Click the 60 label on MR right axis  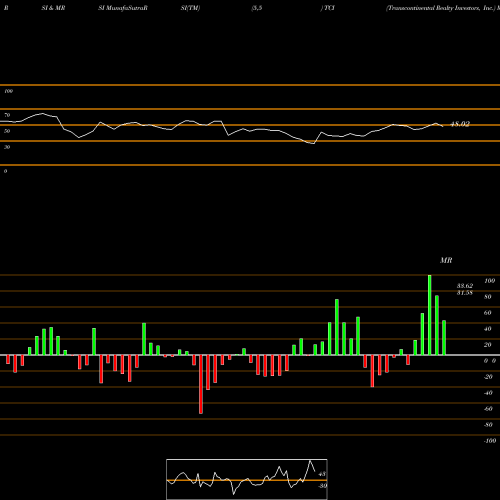coord(488,313)
